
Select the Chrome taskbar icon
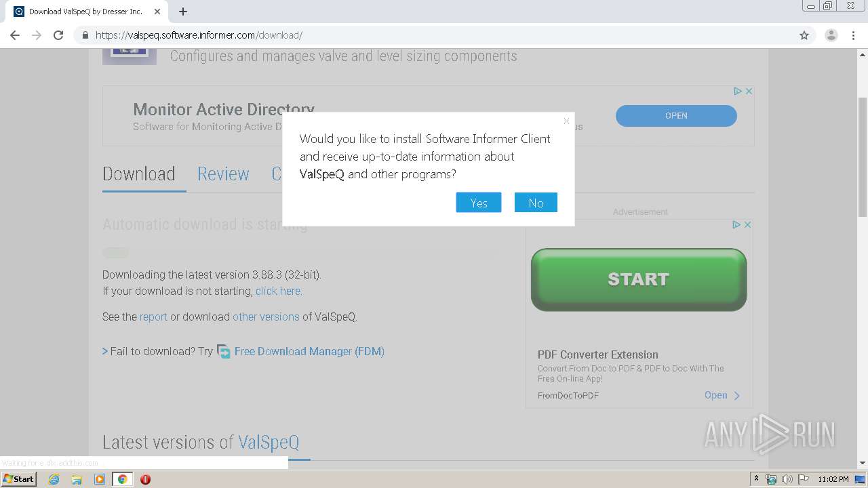click(122, 479)
